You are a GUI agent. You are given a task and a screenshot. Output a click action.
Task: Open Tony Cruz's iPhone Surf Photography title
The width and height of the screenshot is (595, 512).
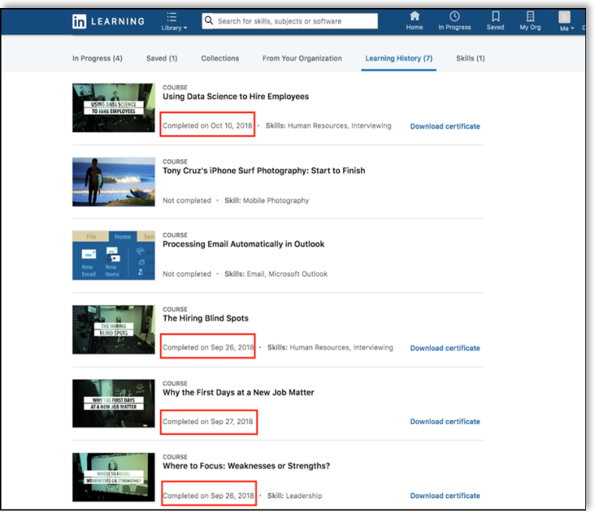coord(264,170)
